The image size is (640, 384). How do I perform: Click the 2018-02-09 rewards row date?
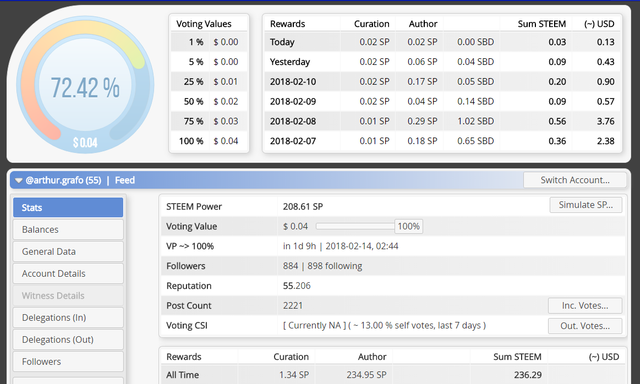click(293, 101)
